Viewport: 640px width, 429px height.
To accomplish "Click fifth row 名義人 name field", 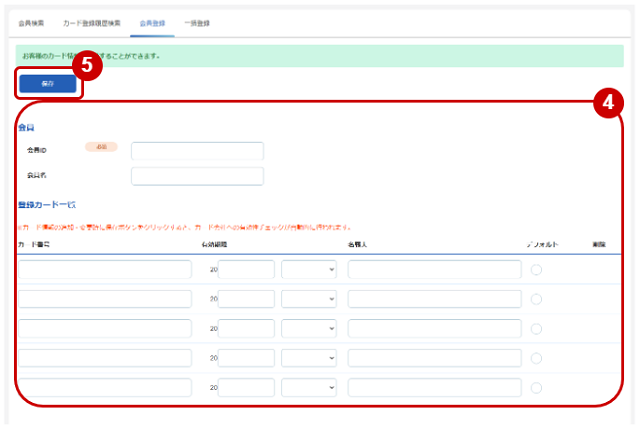I will pos(435,387).
